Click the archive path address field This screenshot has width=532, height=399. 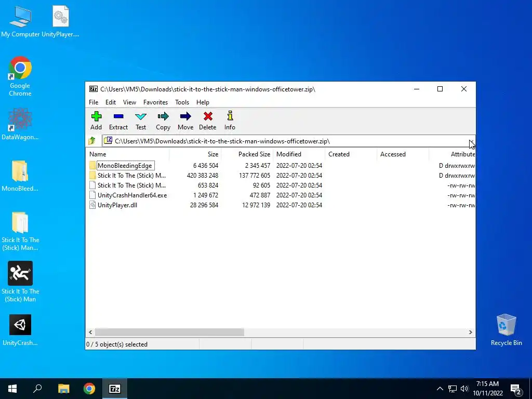pos(285,141)
